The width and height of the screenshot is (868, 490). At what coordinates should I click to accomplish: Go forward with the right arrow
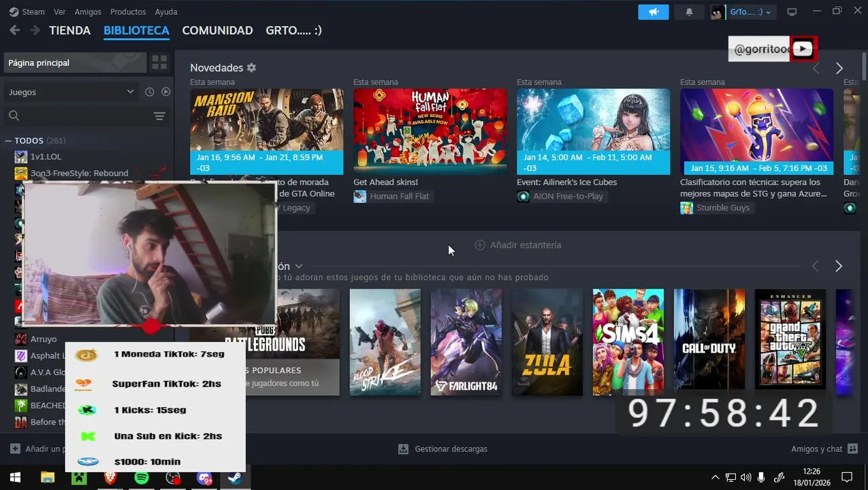click(35, 31)
